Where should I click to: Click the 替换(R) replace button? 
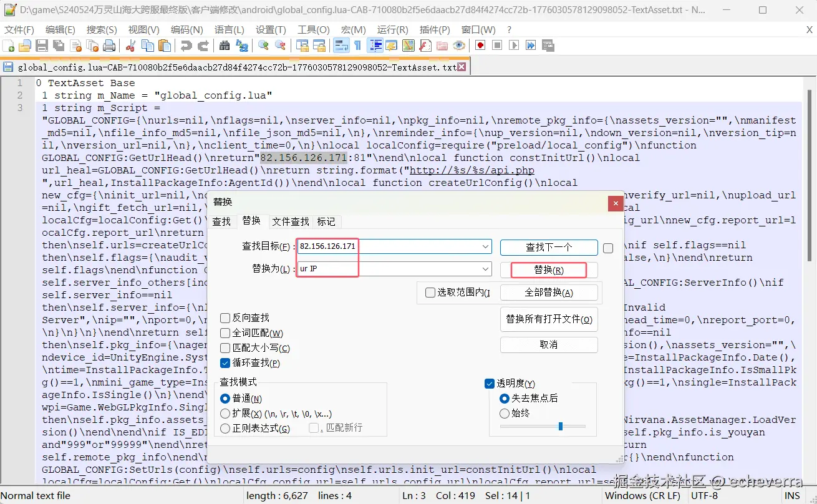click(549, 270)
